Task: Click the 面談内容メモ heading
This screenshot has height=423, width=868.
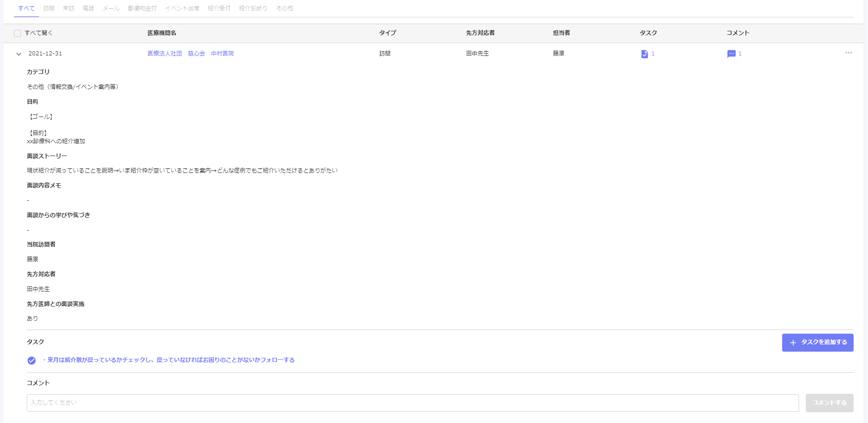Action: [44, 185]
